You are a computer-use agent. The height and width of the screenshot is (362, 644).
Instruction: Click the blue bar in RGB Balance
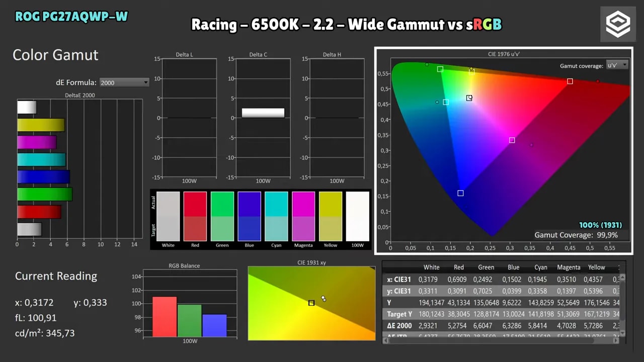[214, 325]
